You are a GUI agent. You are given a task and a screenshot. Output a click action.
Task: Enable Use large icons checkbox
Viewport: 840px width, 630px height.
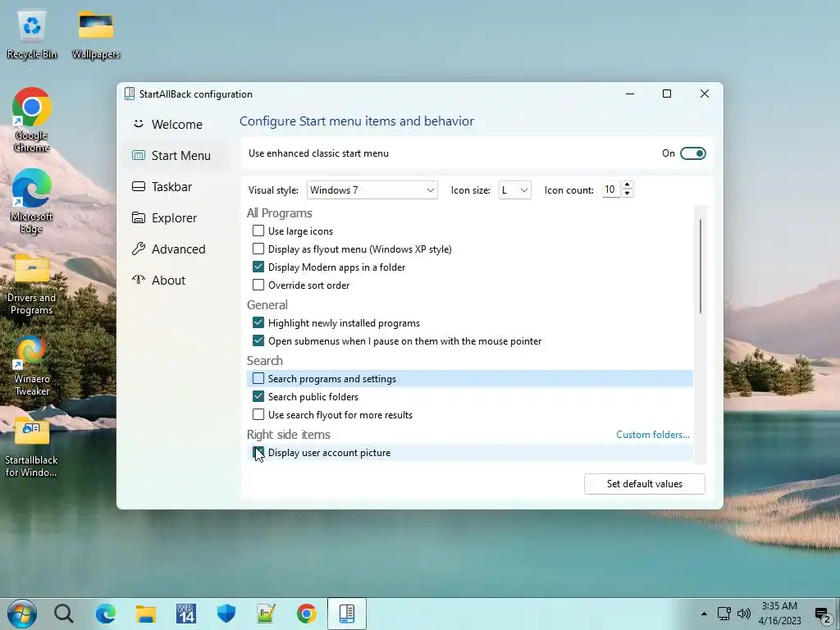[258, 231]
